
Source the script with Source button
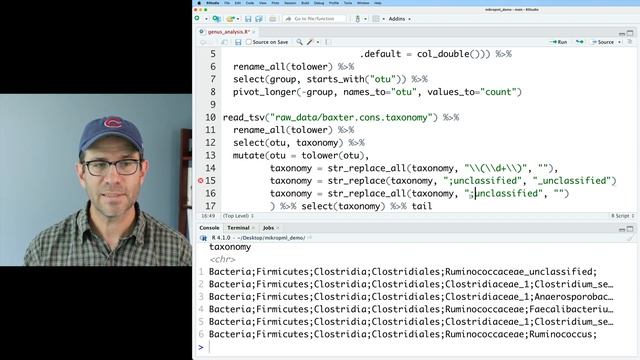(x=603, y=42)
